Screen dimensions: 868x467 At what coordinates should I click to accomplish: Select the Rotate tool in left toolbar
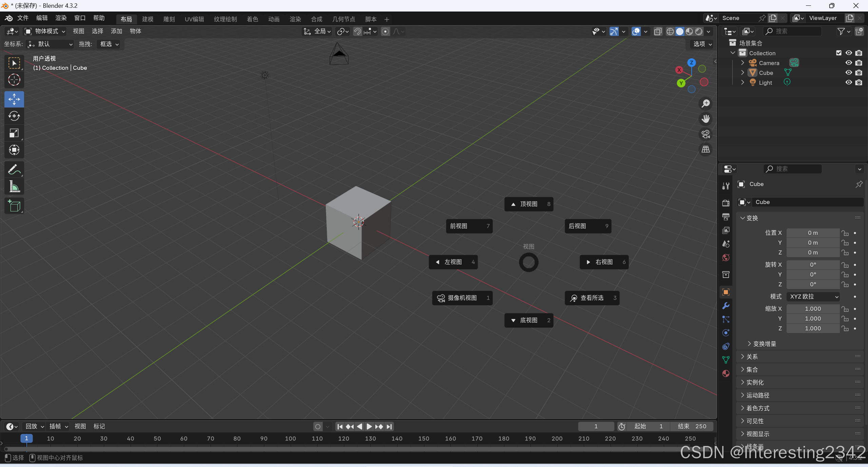pyautogui.click(x=14, y=116)
